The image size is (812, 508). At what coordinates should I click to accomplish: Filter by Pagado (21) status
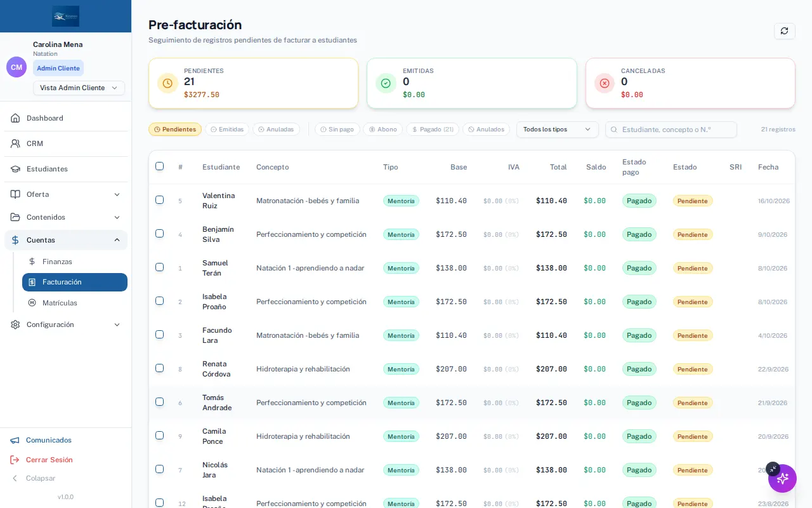[x=433, y=130]
